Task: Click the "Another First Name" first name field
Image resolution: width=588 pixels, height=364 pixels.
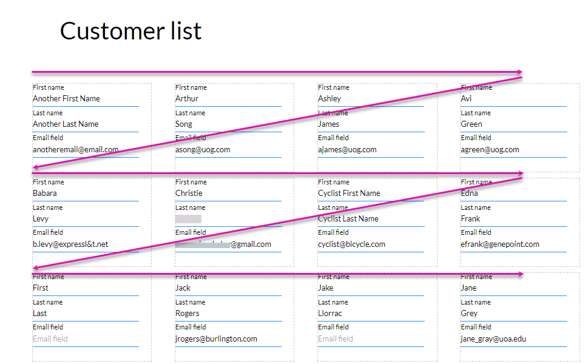Action: pos(85,99)
